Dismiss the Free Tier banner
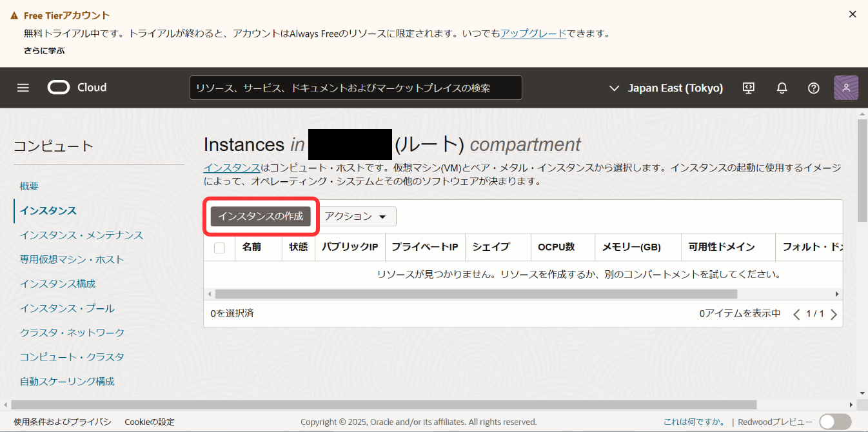 [x=853, y=14]
